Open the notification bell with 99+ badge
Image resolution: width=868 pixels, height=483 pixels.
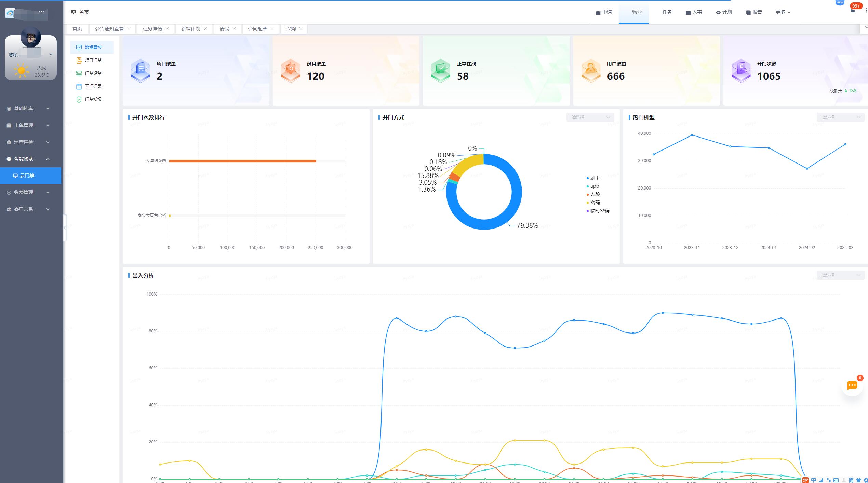[x=853, y=11]
